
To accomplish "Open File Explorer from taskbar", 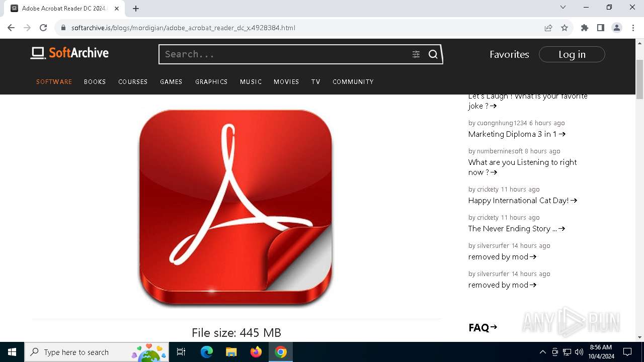I will pyautogui.click(x=231, y=352).
